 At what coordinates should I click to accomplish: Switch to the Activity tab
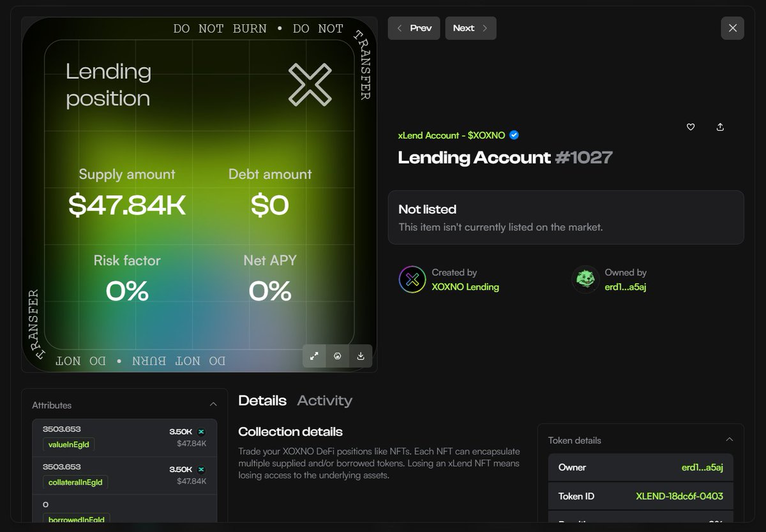[x=324, y=401]
